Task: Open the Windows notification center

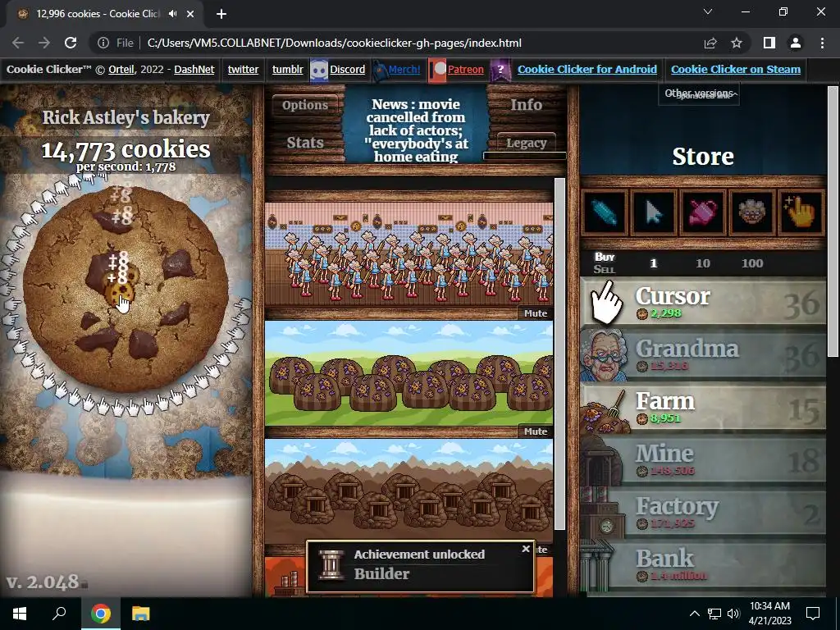Action: point(813,614)
